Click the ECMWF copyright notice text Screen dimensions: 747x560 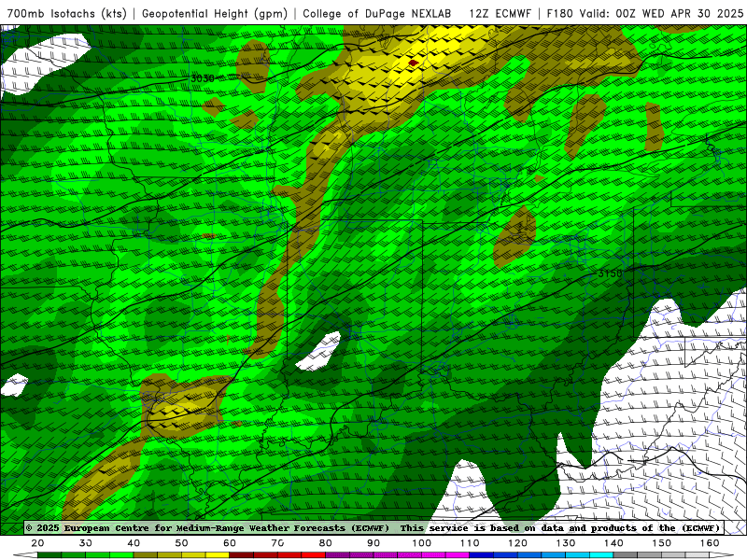[x=207, y=527]
